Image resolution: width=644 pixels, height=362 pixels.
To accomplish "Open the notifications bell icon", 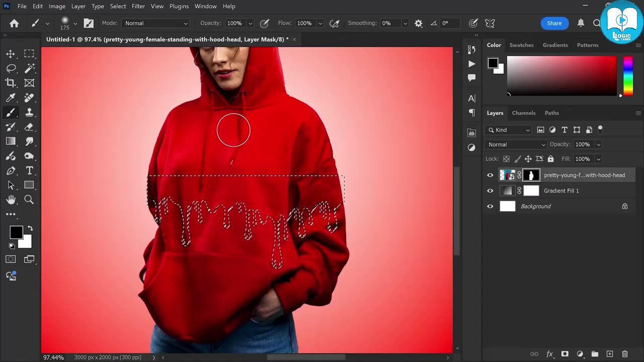I will tap(581, 23).
